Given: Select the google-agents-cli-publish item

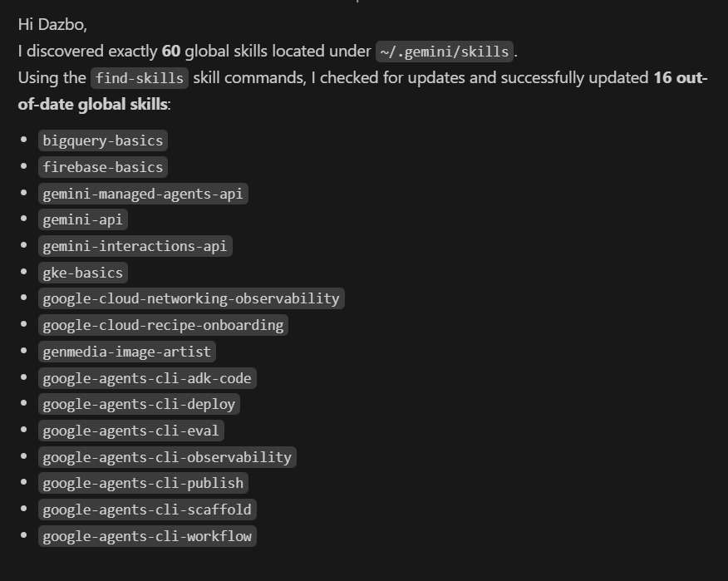Looking at the screenshot, I should click(x=143, y=484).
